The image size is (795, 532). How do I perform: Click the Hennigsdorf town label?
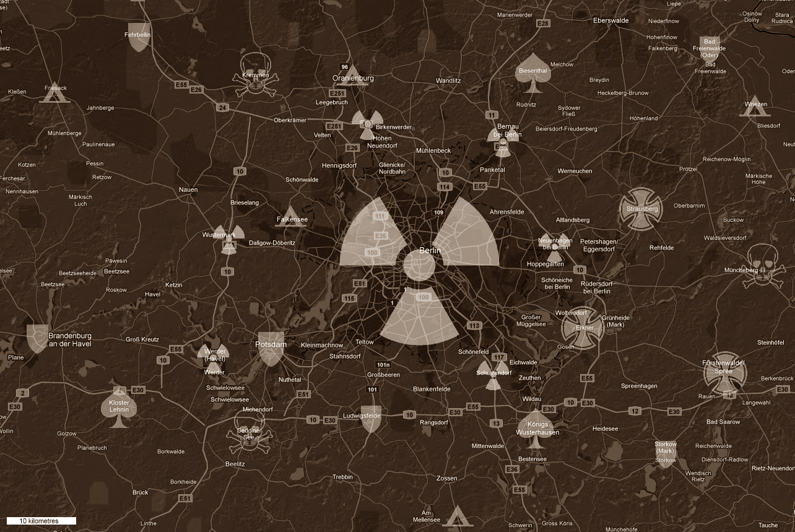point(339,165)
